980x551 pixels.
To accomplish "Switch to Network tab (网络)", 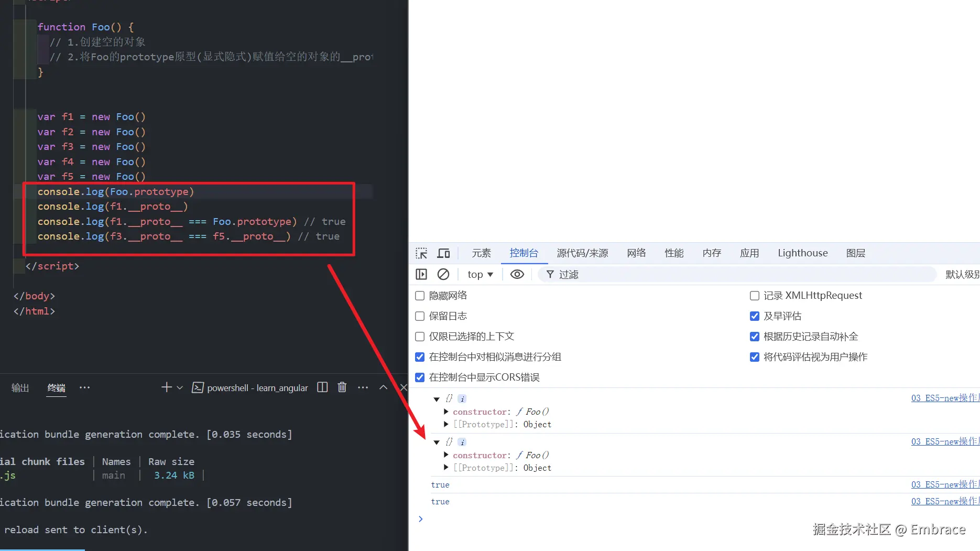I will (x=636, y=253).
